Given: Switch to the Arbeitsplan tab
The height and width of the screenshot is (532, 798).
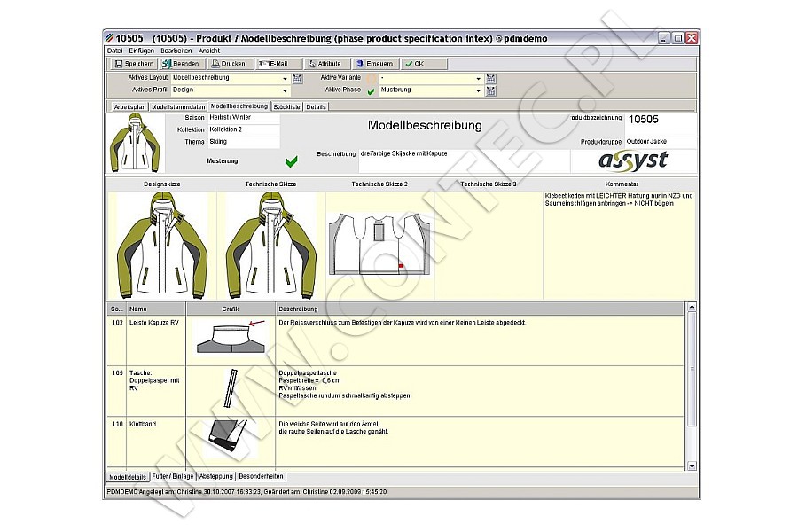Looking at the screenshot, I should pos(129,107).
